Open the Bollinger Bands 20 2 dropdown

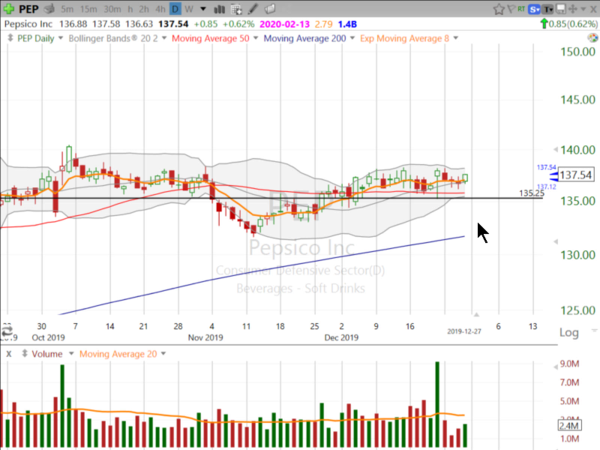[164, 38]
